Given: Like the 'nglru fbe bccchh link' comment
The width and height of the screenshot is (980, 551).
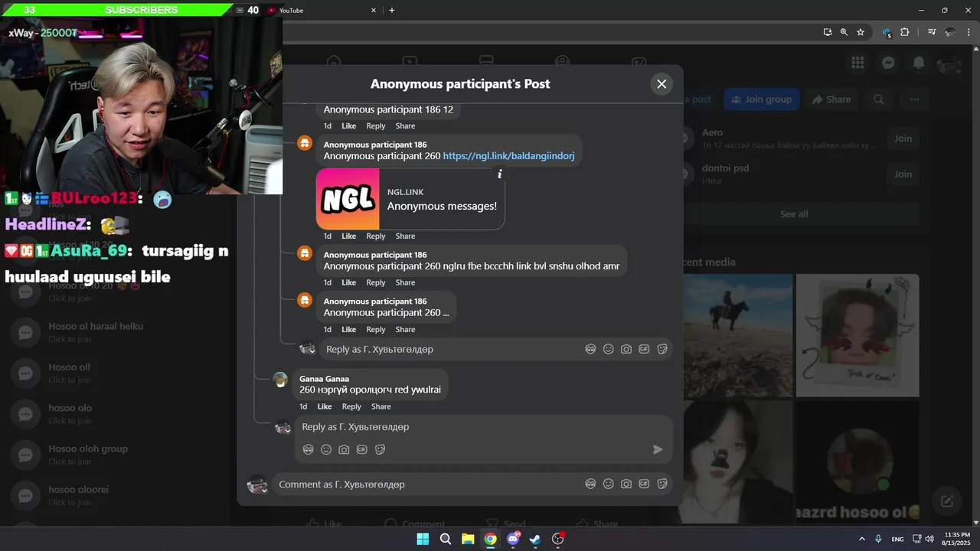Looking at the screenshot, I should [x=348, y=283].
